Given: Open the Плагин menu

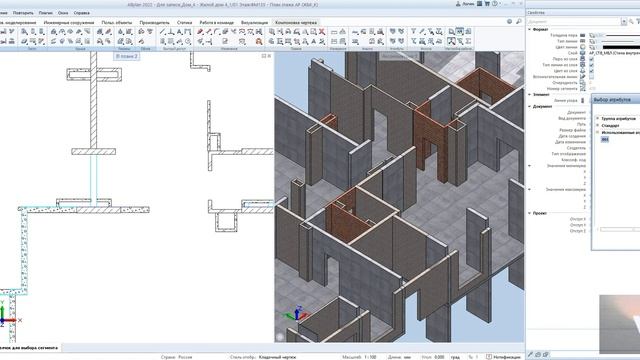Looking at the screenshot, I should 46,13.
